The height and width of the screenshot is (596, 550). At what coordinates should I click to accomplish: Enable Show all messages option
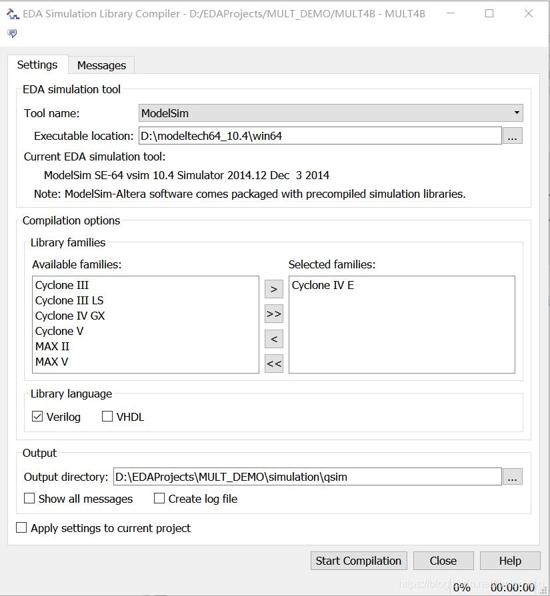click(29, 498)
